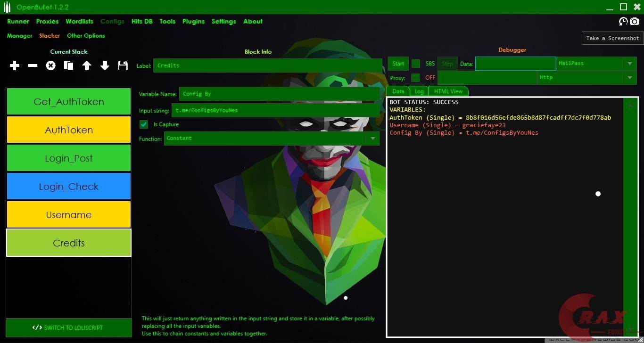Click the BOT STATUS: SUCCESS line
This screenshot has height=343, width=644.
(x=424, y=102)
